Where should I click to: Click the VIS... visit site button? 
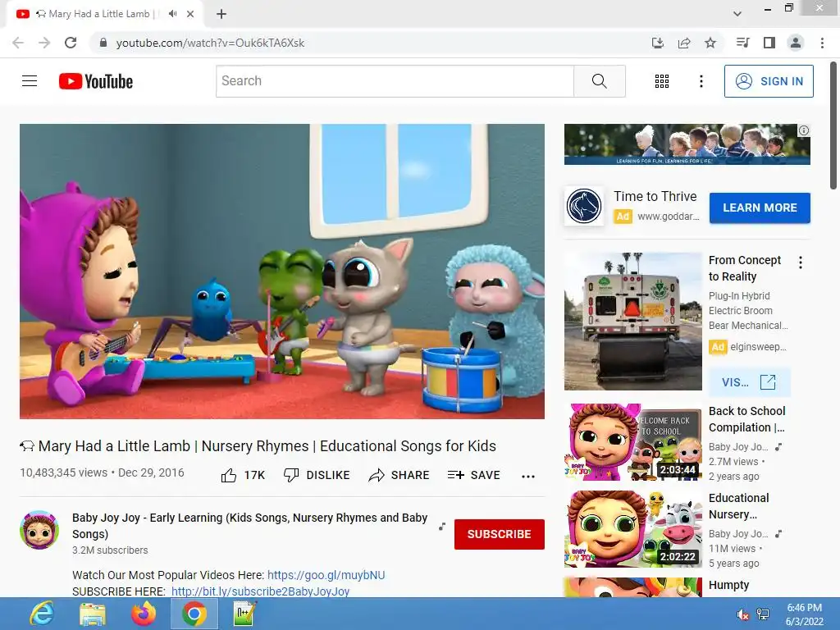pyautogui.click(x=749, y=382)
